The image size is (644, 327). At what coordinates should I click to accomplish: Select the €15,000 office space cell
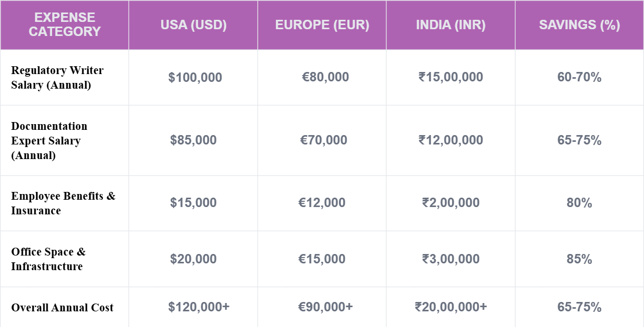(x=322, y=259)
